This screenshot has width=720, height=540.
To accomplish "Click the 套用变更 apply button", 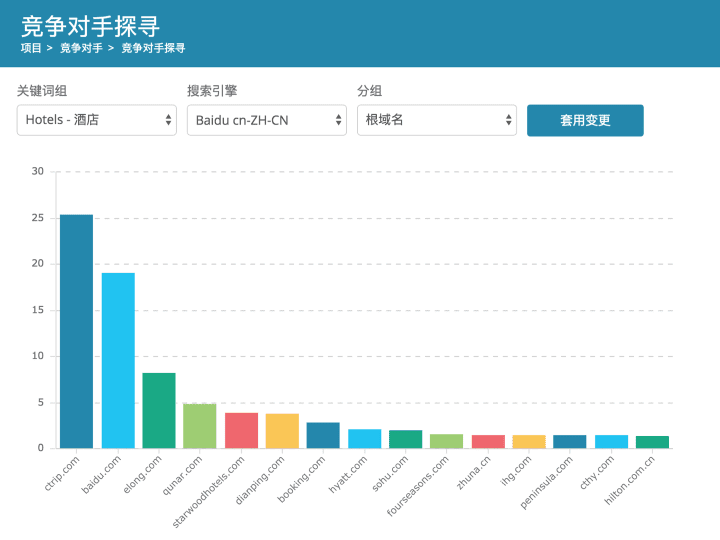I will (585, 120).
